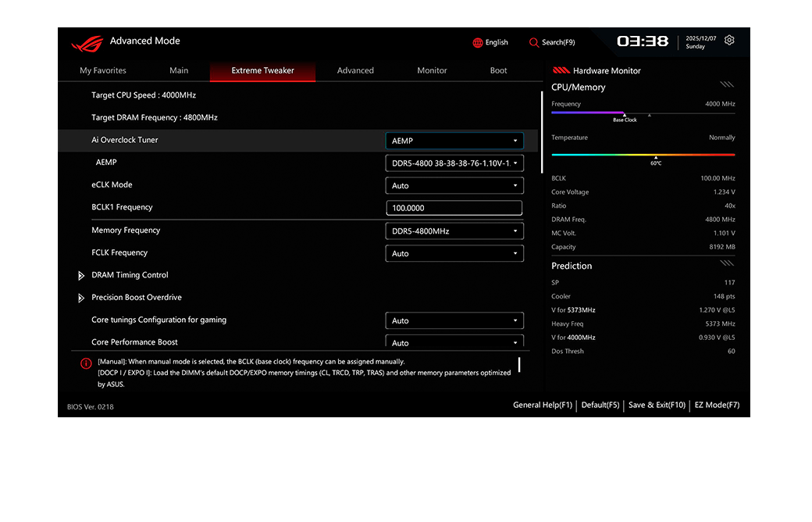The height and width of the screenshot is (522, 812).
Task: Open the Ai Overclock Tuner dropdown
Action: tap(454, 141)
